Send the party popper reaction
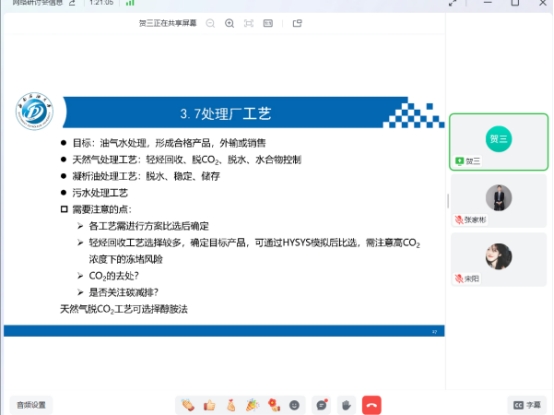This screenshot has width=554, height=415. tap(252, 405)
